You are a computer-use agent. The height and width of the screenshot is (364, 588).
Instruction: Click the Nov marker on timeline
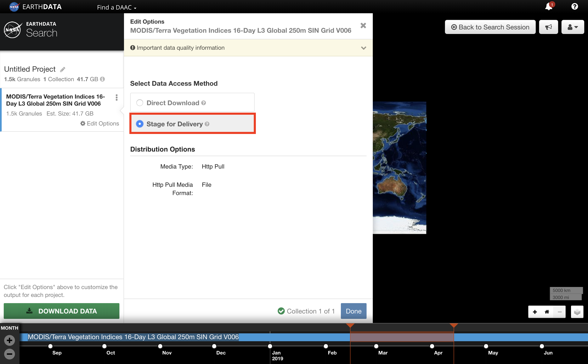(160, 346)
